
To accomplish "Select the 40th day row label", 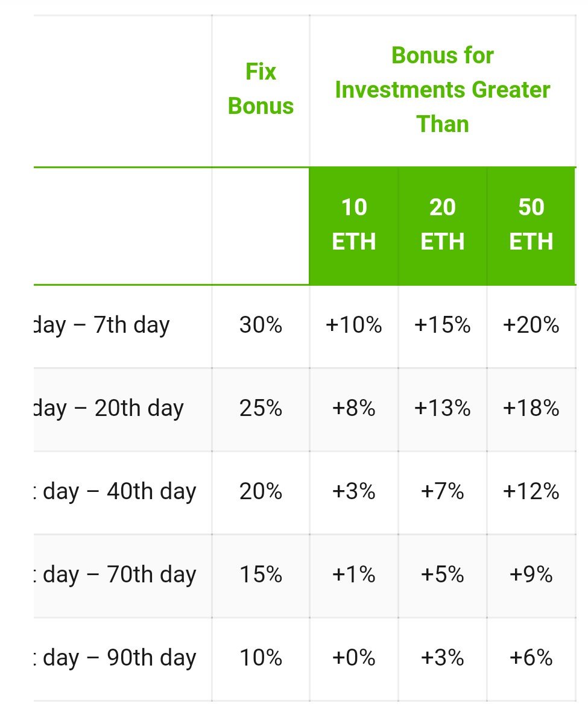I will coord(115,492).
